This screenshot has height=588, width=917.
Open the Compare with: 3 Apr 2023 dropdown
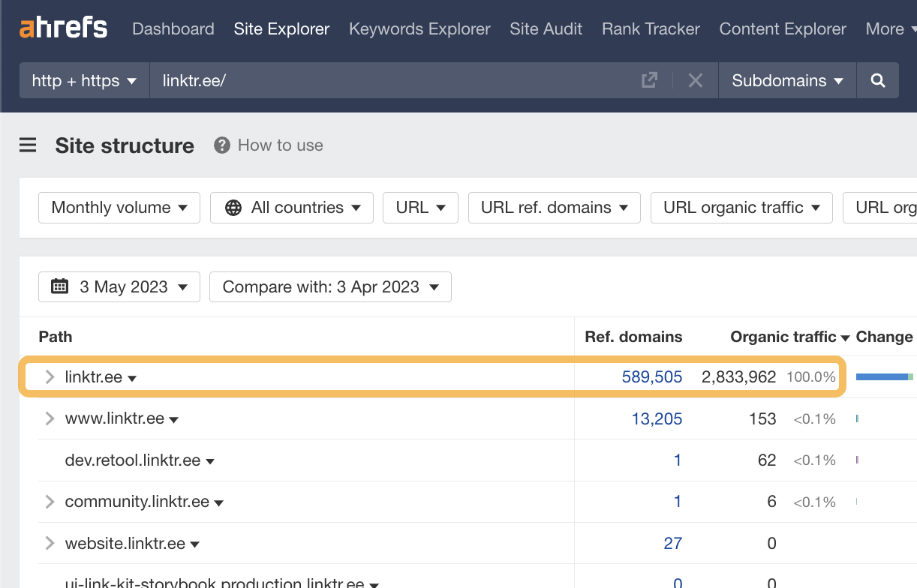(x=329, y=286)
